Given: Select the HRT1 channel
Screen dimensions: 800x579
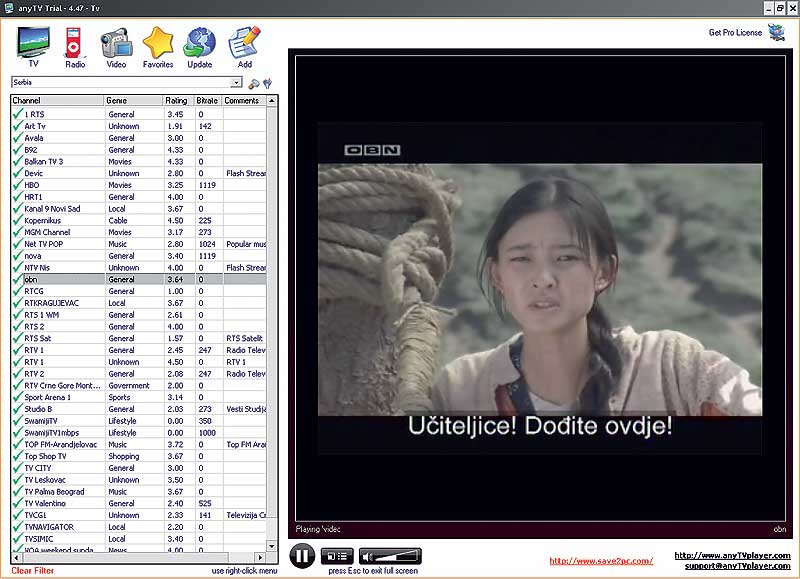Looking at the screenshot, I should (x=138, y=196).
